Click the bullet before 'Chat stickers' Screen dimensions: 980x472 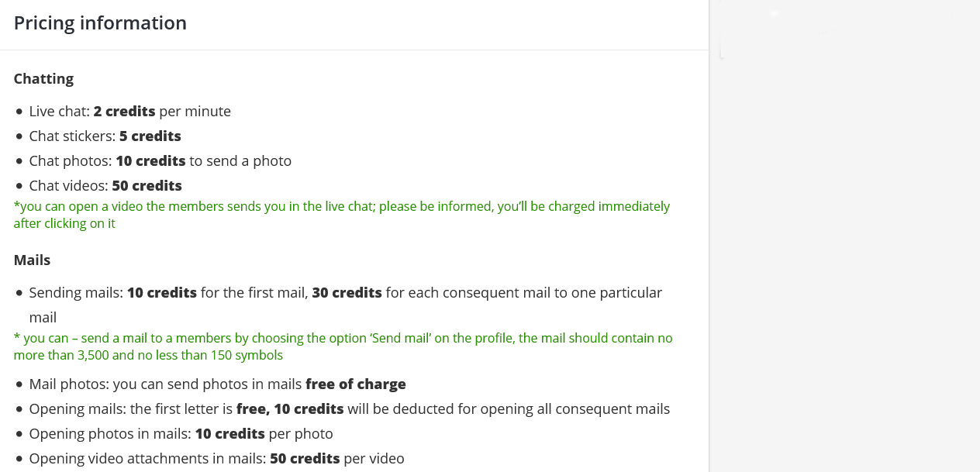click(19, 137)
